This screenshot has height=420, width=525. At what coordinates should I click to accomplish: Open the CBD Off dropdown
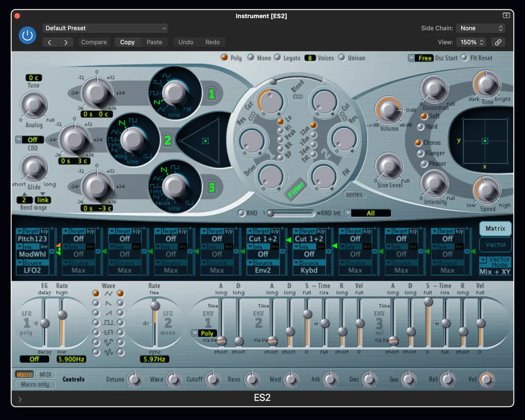click(x=30, y=140)
